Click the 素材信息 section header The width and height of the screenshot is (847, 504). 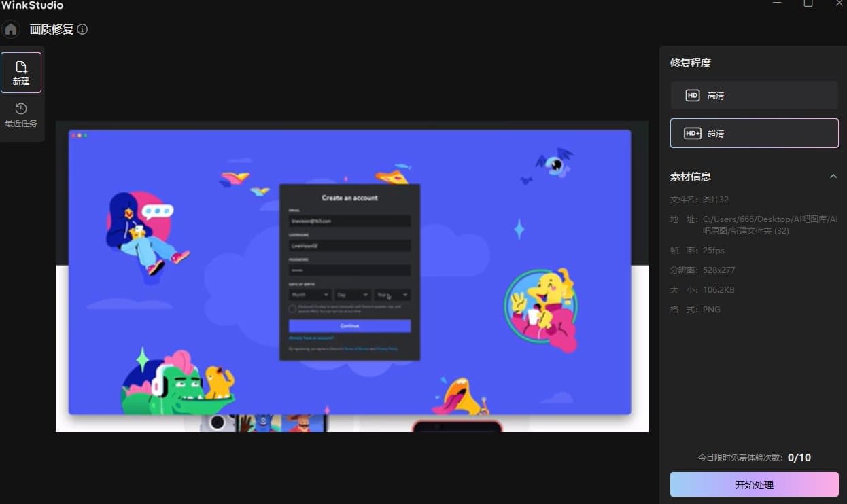(691, 177)
